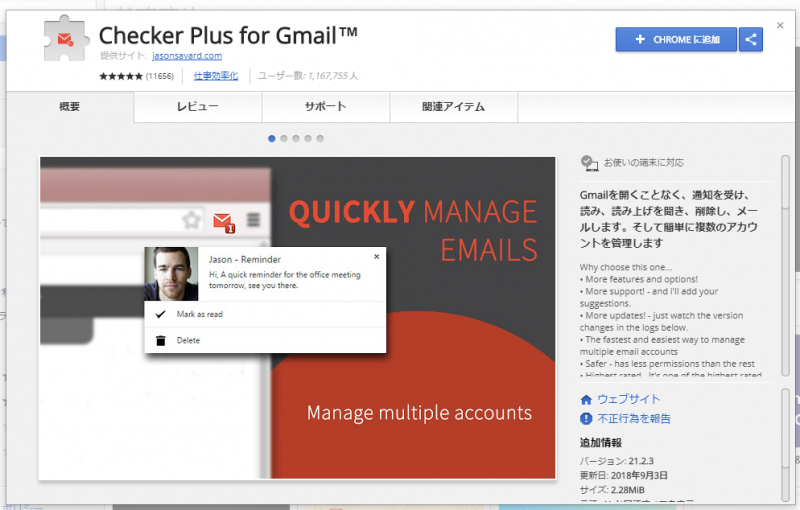
Task: Click the サイズ: 2.28MiB text
Action: 612,490
